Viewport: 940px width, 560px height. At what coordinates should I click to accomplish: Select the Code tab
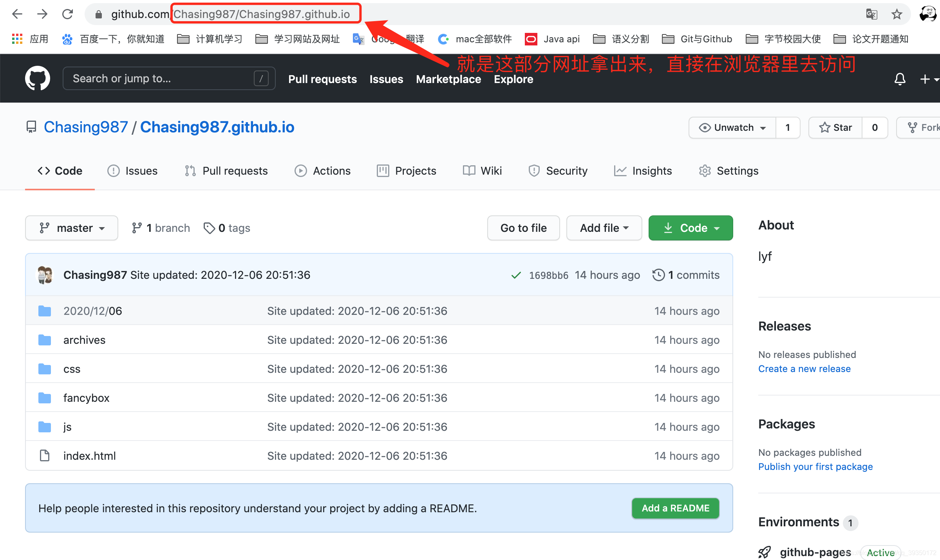(60, 171)
